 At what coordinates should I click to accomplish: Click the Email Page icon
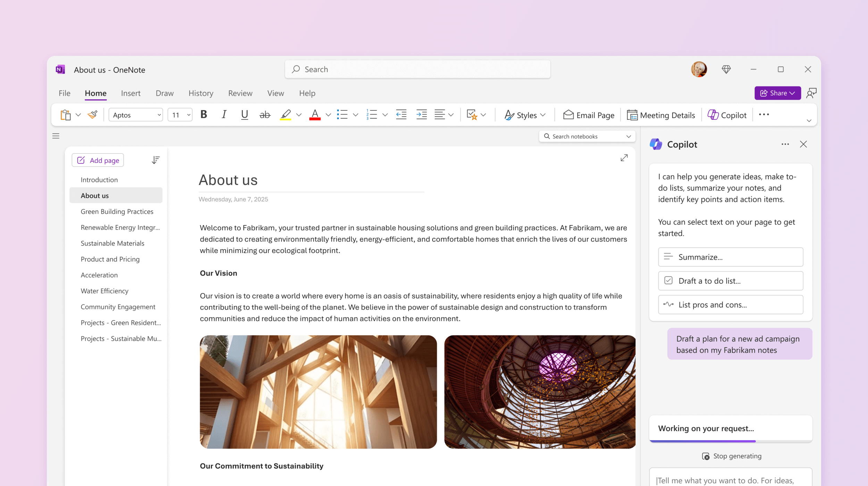click(x=568, y=115)
